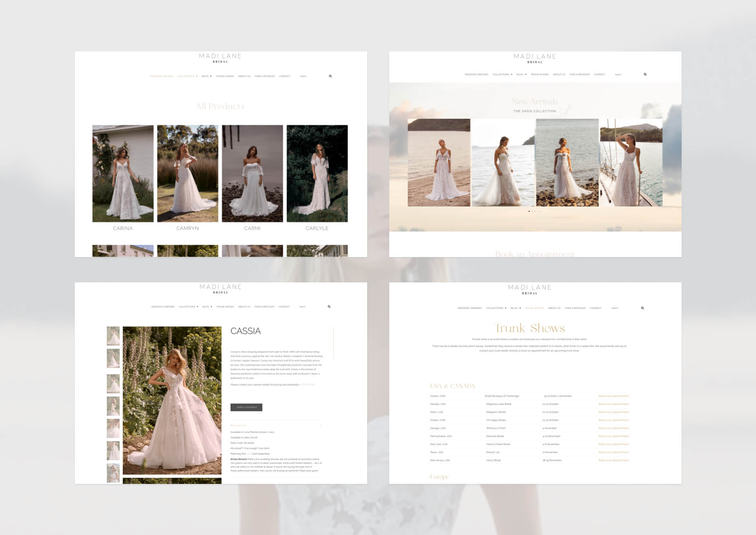
Task: Book appointment for Vera's Bridal New Jersey
Action: pyautogui.click(x=613, y=460)
